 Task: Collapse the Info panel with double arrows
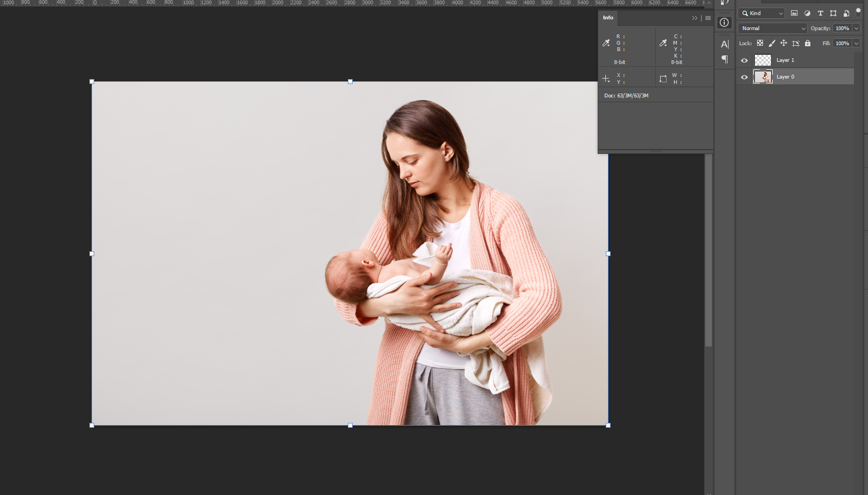pyautogui.click(x=695, y=18)
